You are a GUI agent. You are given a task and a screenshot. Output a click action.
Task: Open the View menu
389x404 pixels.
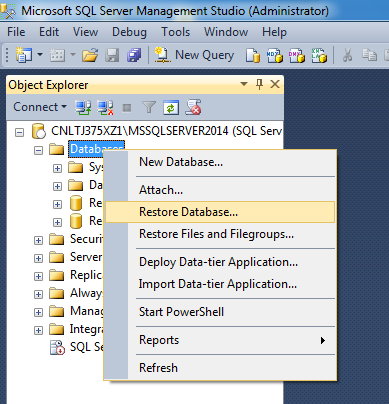(x=85, y=32)
